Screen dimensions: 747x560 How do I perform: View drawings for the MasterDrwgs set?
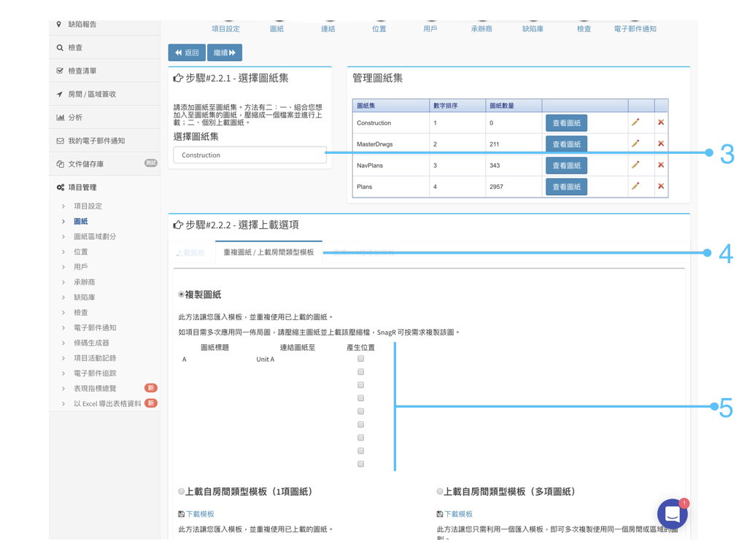click(566, 144)
